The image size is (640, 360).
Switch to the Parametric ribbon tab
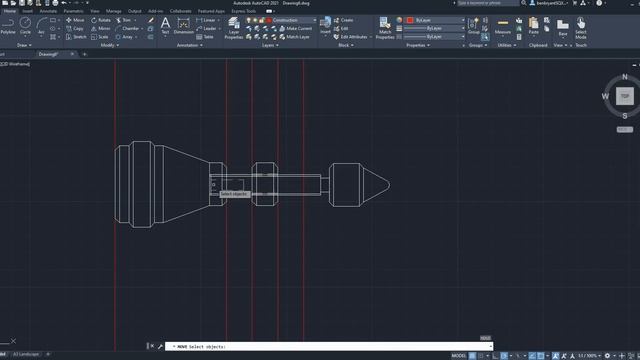coord(73,11)
